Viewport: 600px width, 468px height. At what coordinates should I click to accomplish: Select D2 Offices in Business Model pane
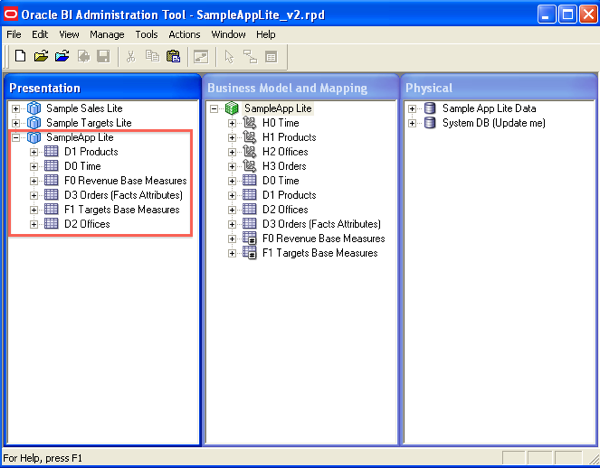[285, 210]
